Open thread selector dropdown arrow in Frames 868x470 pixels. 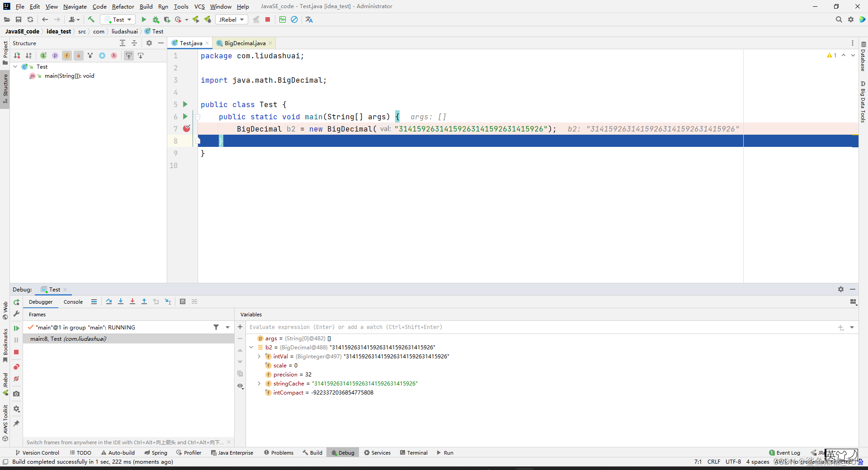(x=227, y=327)
